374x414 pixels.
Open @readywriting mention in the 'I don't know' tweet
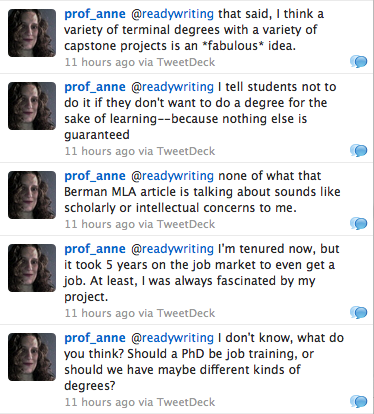click(172, 338)
